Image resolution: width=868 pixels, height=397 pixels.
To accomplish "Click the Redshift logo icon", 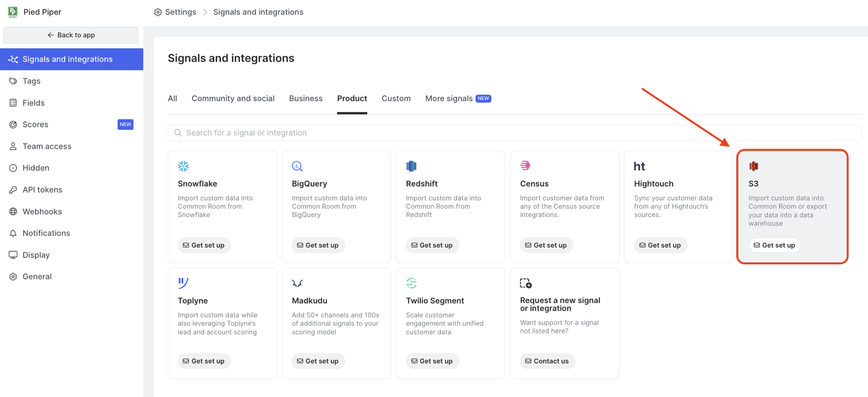I will pos(412,166).
